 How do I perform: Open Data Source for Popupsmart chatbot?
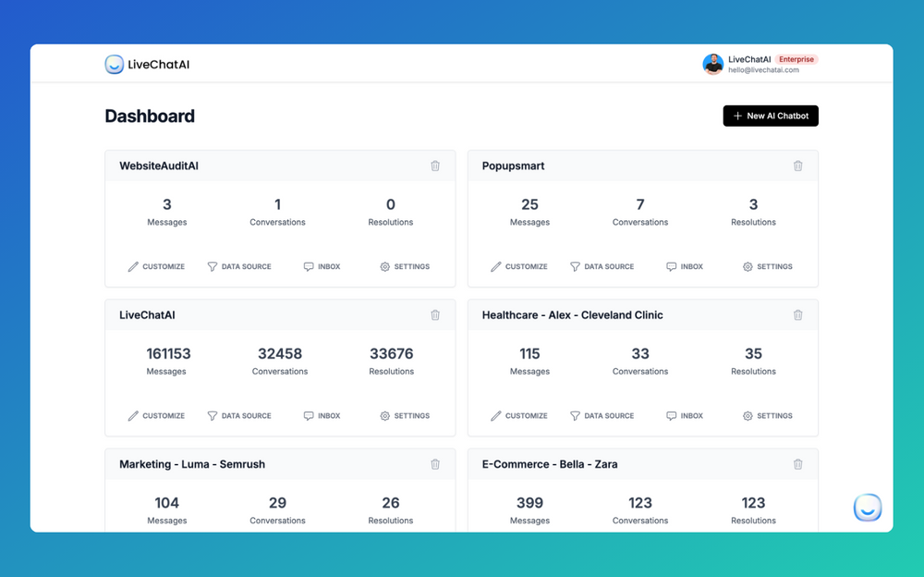coord(602,266)
